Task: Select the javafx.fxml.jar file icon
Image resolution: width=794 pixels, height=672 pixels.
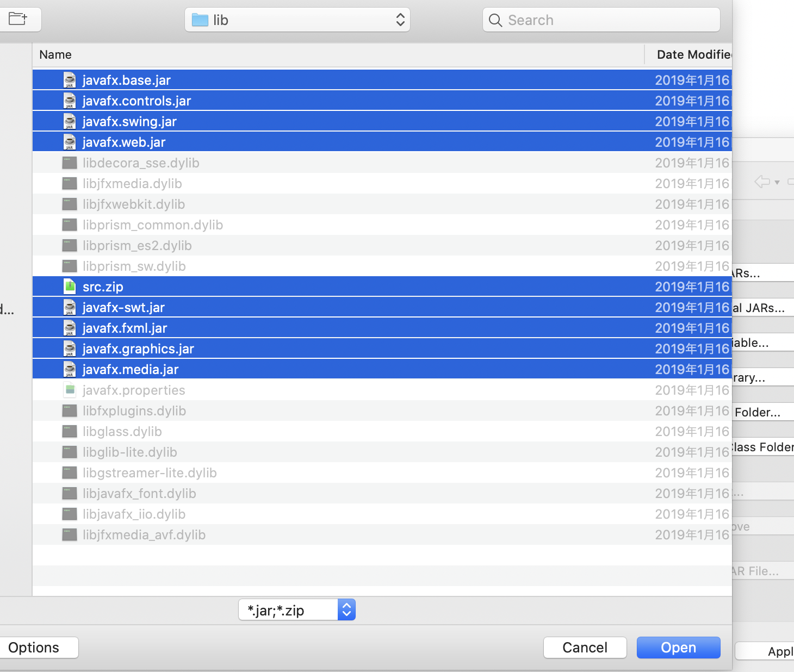Action: pyautogui.click(x=70, y=328)
